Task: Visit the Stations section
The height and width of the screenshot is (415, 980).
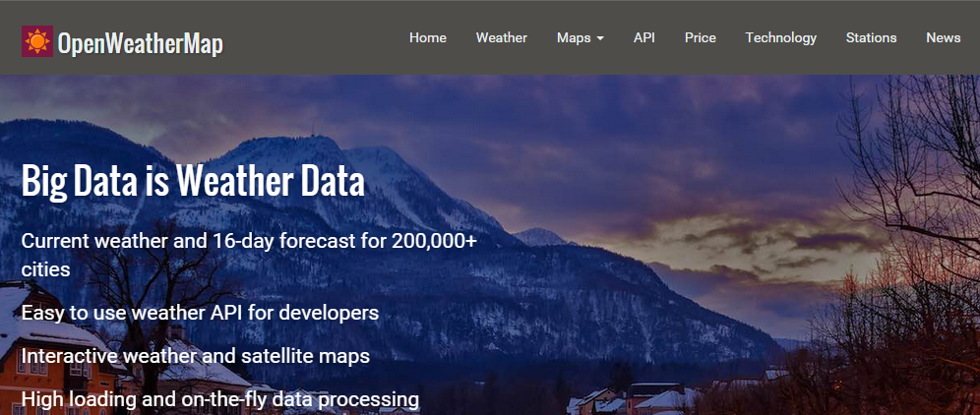Action: tap(872, 37)
